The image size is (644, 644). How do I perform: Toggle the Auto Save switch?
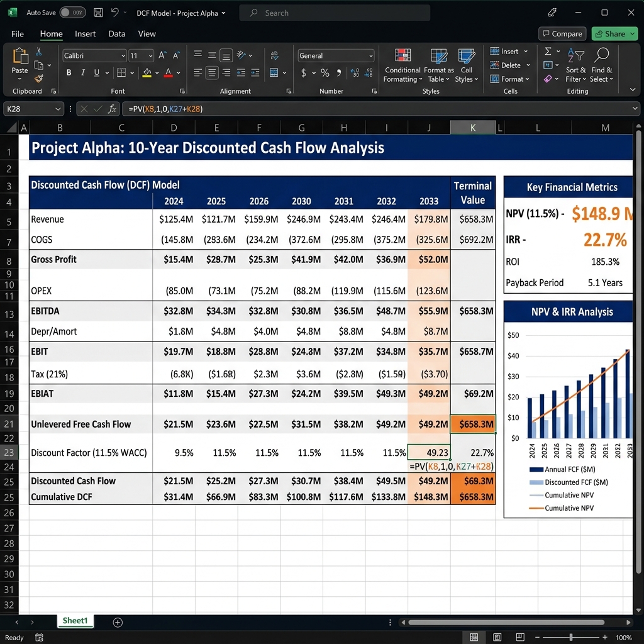point(73,13)
